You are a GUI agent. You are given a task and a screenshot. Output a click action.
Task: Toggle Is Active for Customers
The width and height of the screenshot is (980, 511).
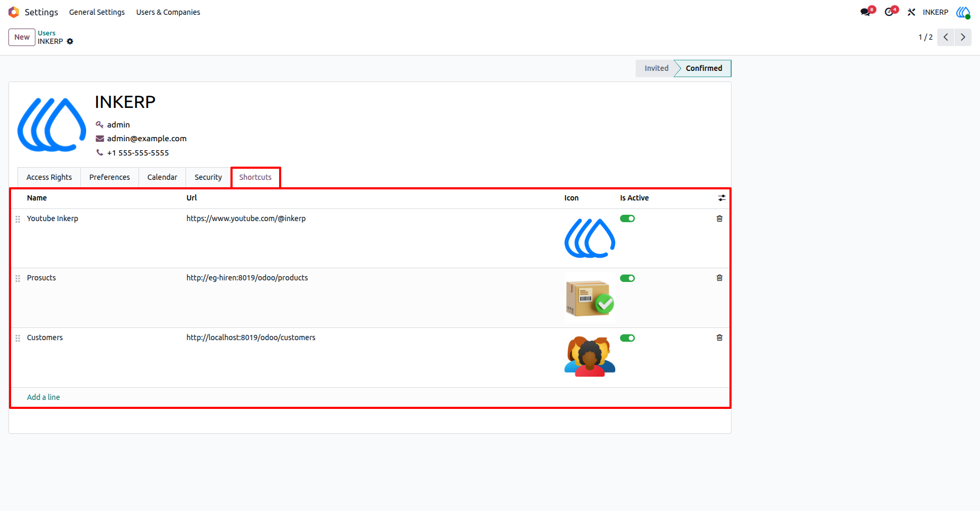627,338
